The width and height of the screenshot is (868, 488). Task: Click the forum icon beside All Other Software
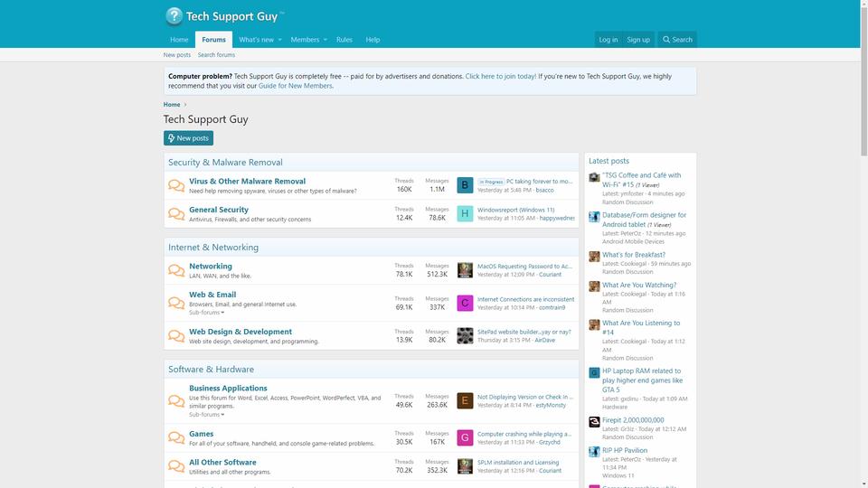tap(176, 466)
